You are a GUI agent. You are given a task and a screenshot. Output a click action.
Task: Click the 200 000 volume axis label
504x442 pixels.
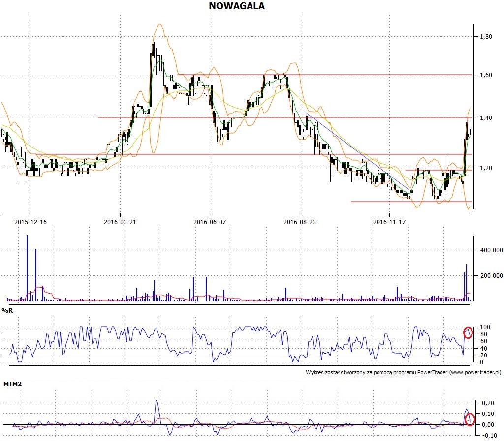click(x=491, y=275)
